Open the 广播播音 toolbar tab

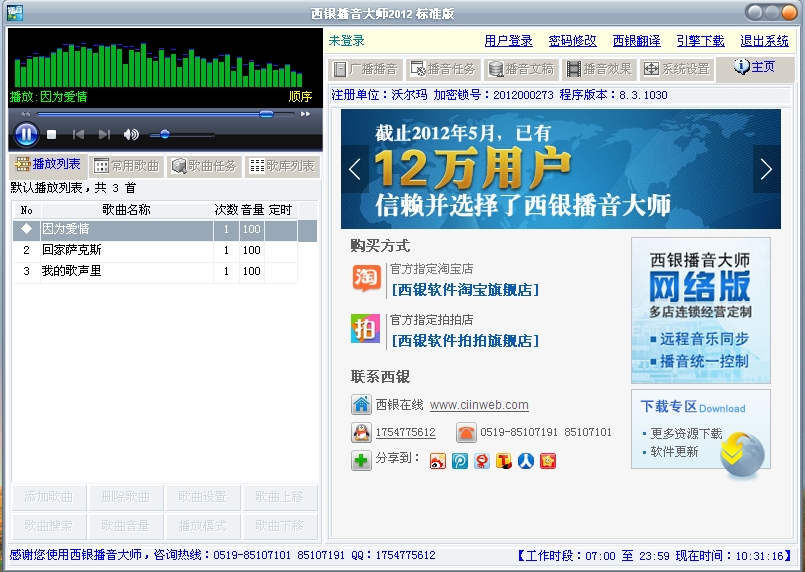click(x=365, y=69)
